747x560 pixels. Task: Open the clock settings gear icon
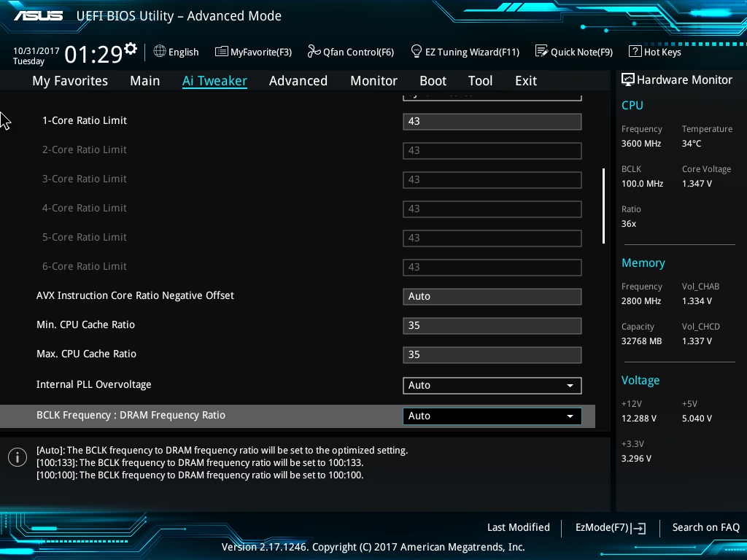(131, 49)
